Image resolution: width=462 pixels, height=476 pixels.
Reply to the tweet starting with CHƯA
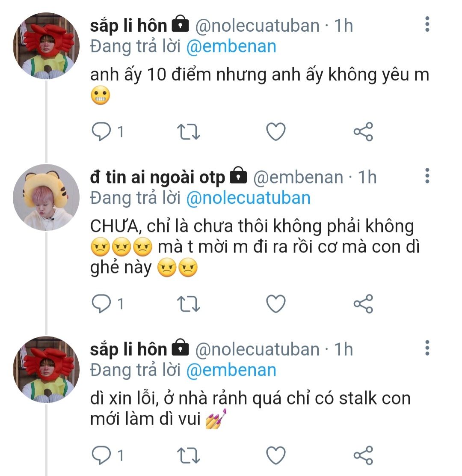102,304
